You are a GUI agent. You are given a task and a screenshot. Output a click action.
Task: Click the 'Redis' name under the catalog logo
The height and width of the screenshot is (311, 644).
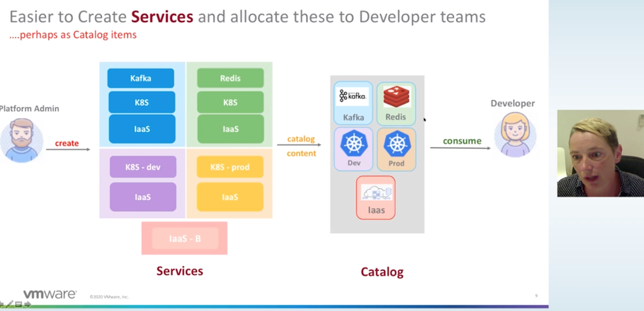[x=396, y=117]
